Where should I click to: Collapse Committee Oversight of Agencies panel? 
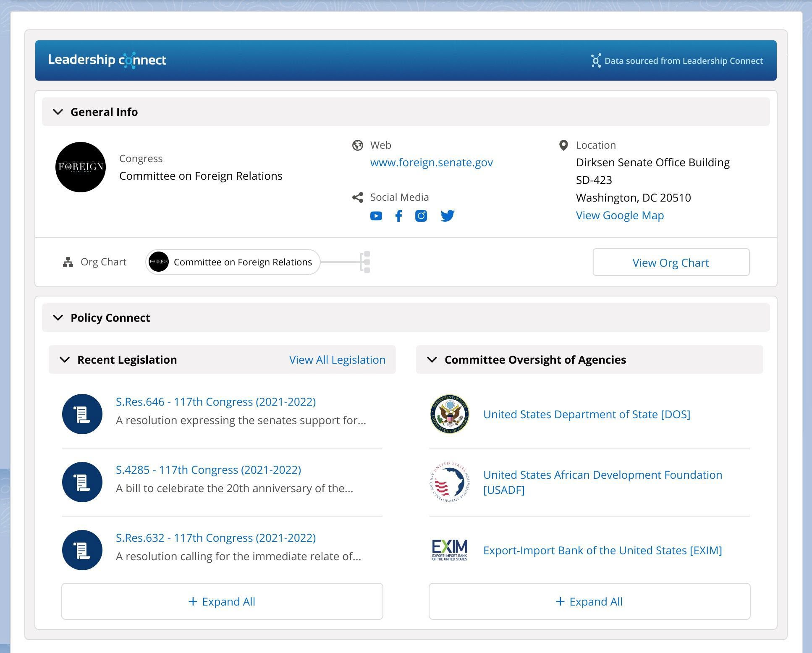pos(432,360)
